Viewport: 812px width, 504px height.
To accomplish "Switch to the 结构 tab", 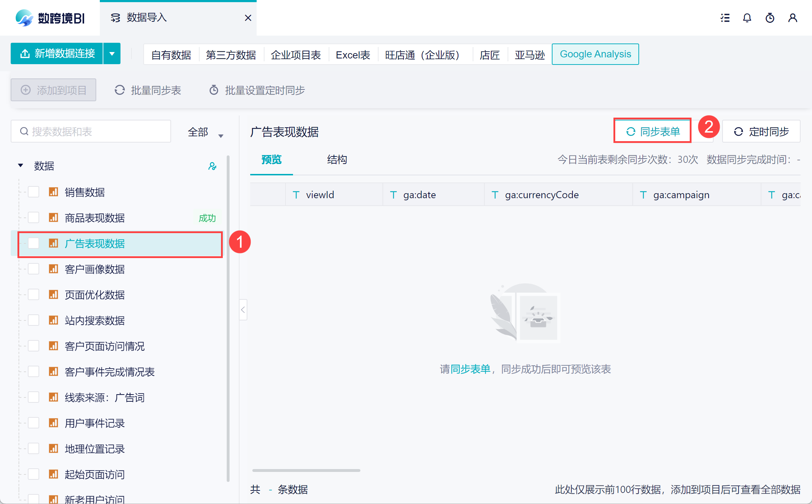I will tap(337, 160).
